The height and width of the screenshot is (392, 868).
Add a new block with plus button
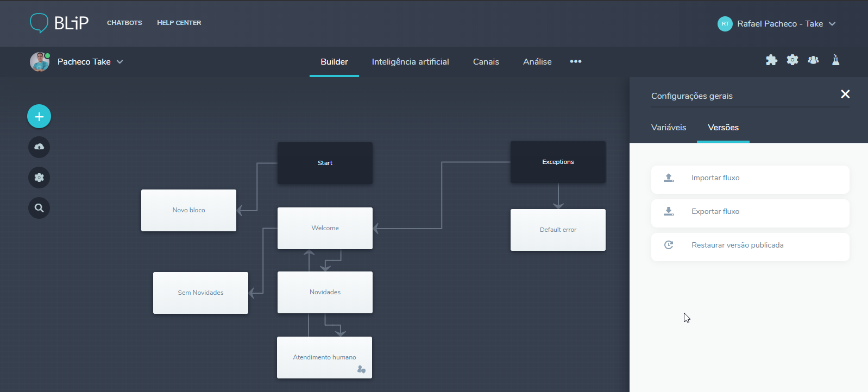39,116
